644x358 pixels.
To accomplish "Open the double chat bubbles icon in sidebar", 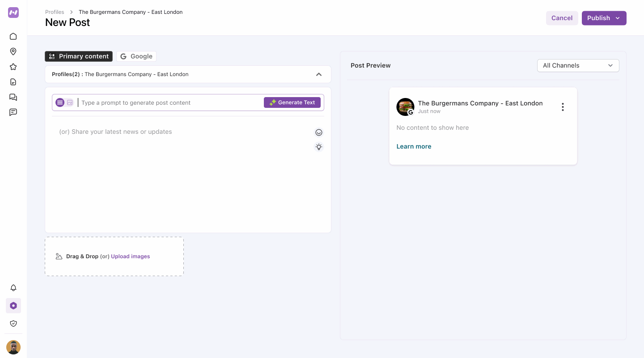I will click(x=13, y=97).
